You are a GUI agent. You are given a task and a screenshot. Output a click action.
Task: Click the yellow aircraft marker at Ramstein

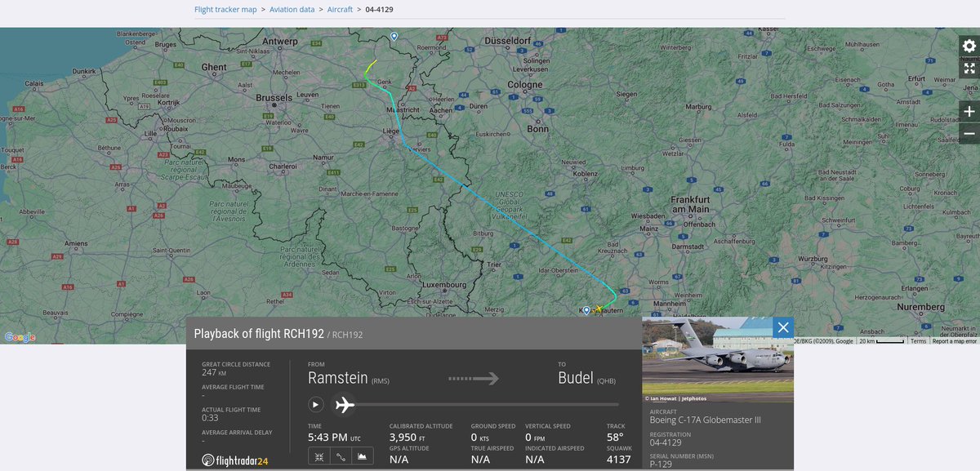(599, 309)
